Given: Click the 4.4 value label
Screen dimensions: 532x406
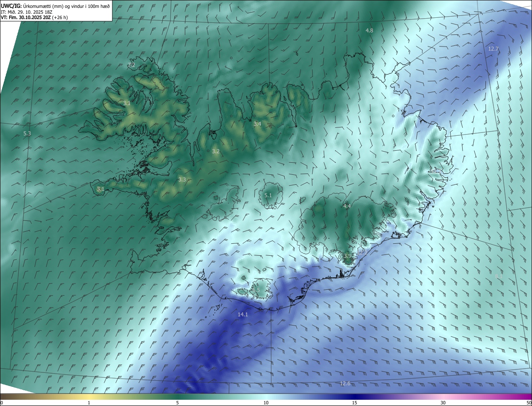Looking at the screenshot, I should tap(347, 206).
